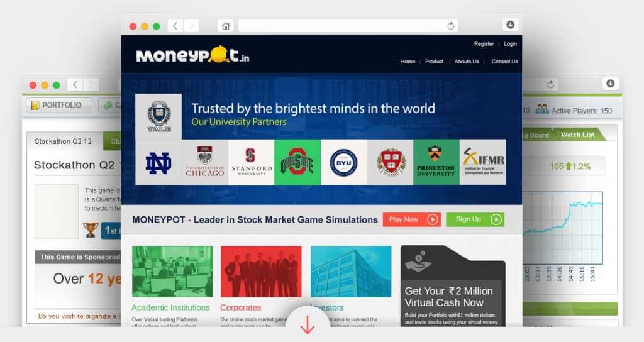This screenshot has width=644, height=342.
Task: Open downloads icon in front browser window
Action: click(510, 25)
